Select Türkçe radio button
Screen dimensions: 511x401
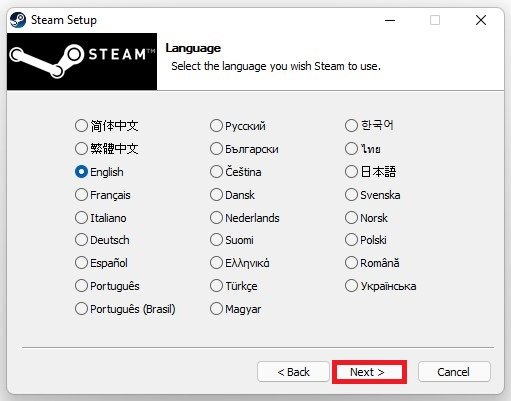(216, 286)
